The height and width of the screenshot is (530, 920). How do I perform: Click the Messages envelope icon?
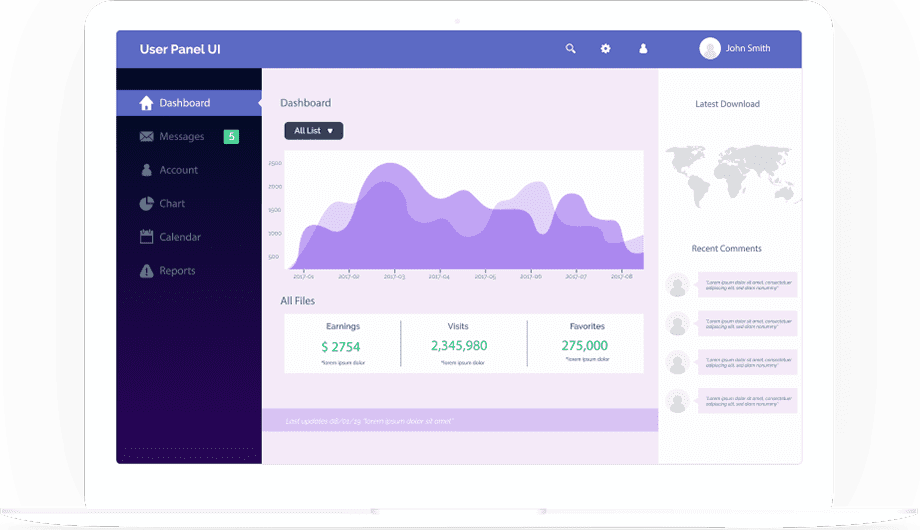(x=146, y=137)
